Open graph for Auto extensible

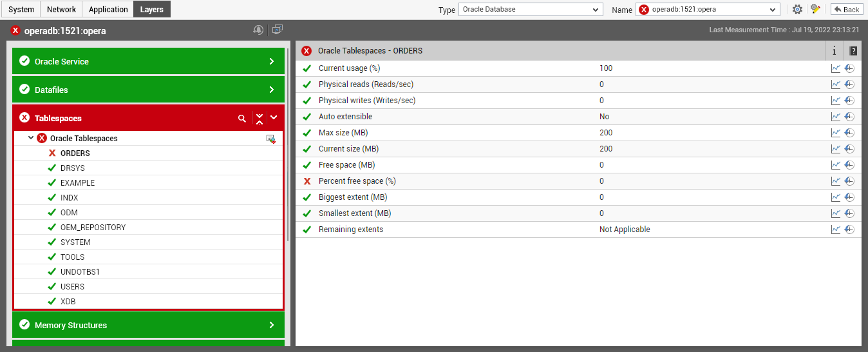[836, 117]
